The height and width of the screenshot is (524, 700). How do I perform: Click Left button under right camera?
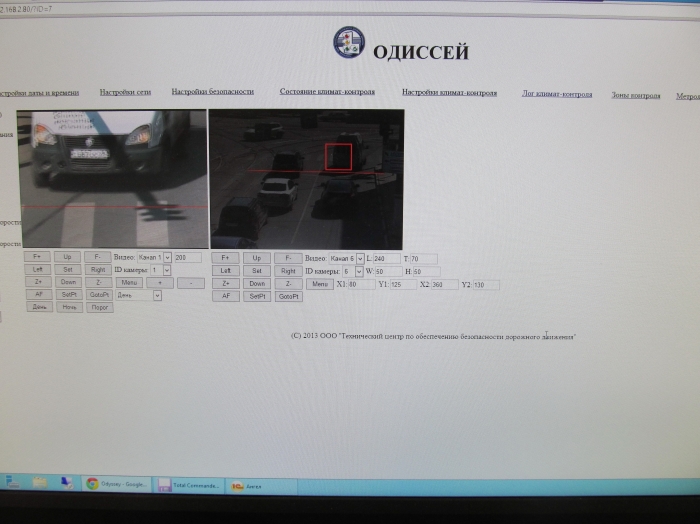click(x=225, y=270)
